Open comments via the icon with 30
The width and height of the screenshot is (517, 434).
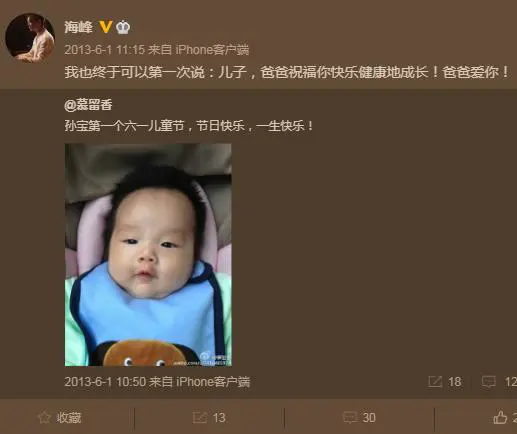350,418
